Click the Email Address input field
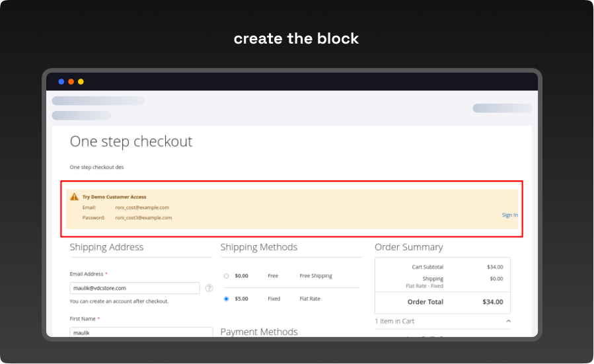The image size is (594, 364). click(x=135, y=288)
